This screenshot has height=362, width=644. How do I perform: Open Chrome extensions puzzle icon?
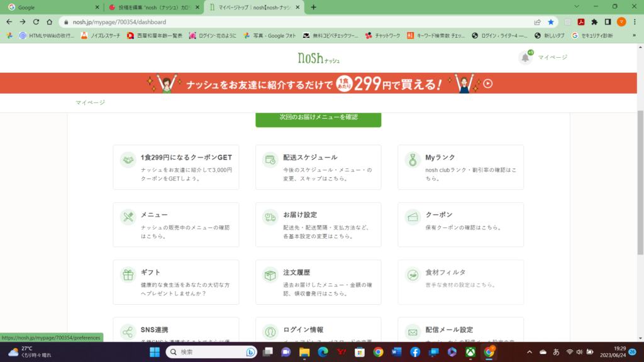(x=594, y=22)
